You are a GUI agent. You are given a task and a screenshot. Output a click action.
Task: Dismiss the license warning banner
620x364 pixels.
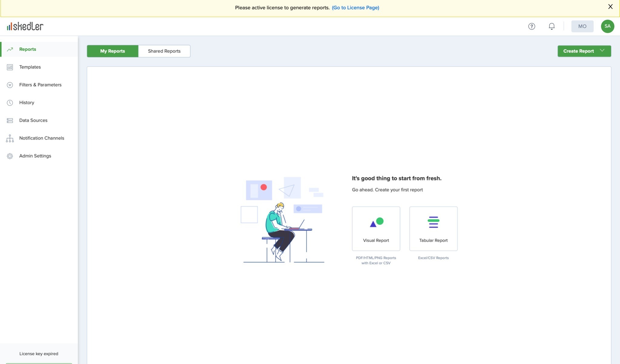[x=610, y=7]
